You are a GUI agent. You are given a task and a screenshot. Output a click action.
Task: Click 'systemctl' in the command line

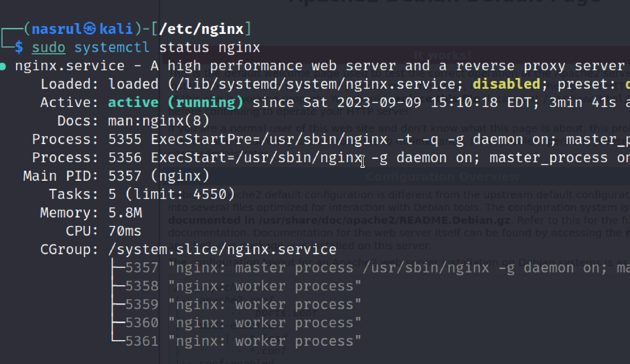point(112,48)
